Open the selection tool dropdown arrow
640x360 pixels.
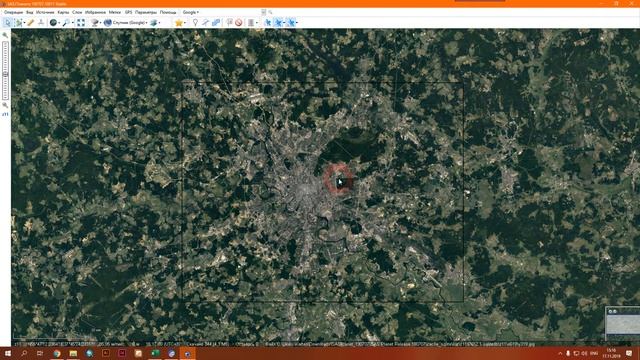(x=24, y=22)
